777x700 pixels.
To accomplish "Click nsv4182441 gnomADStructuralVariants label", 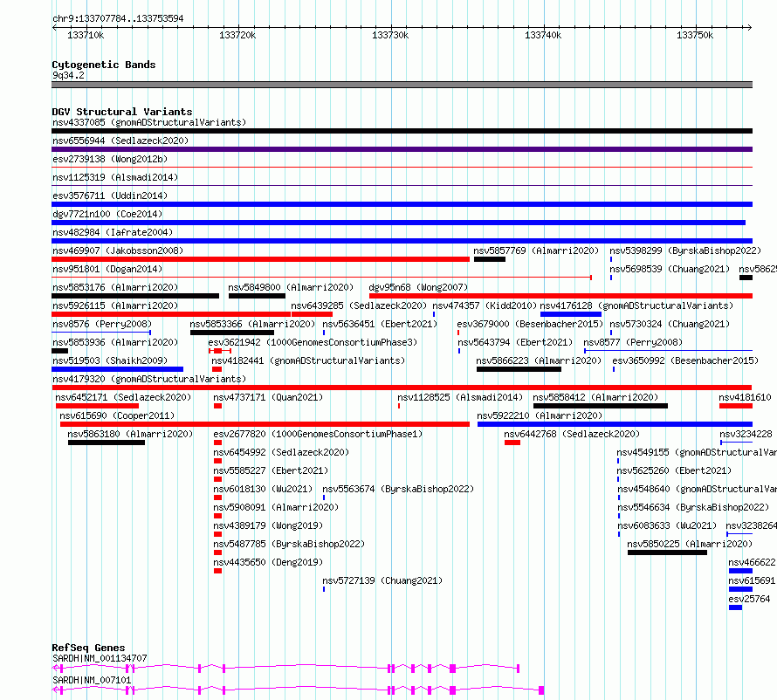I will (x=308, y=360).
